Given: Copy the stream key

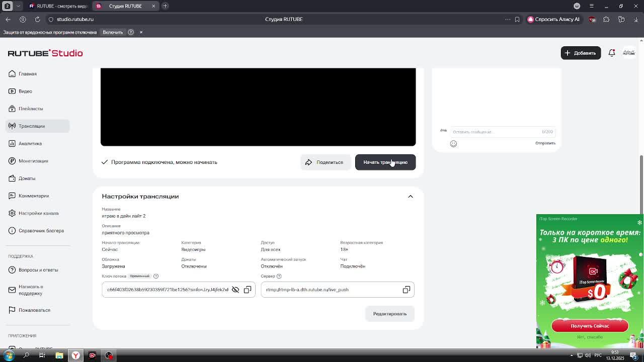Looking at the screenshot, I should pos(248,290).
